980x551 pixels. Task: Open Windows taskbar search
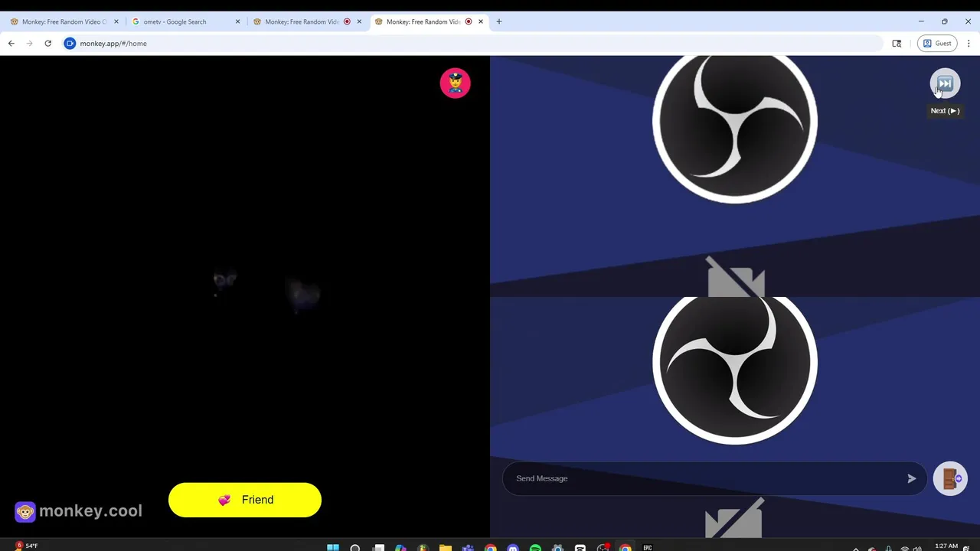(x=355, y=547)
